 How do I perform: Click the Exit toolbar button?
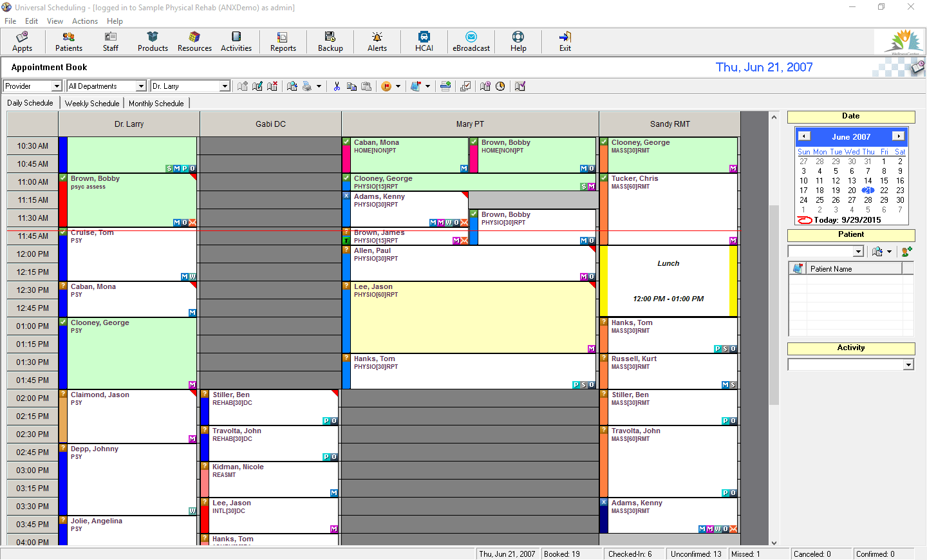point(565,42)
